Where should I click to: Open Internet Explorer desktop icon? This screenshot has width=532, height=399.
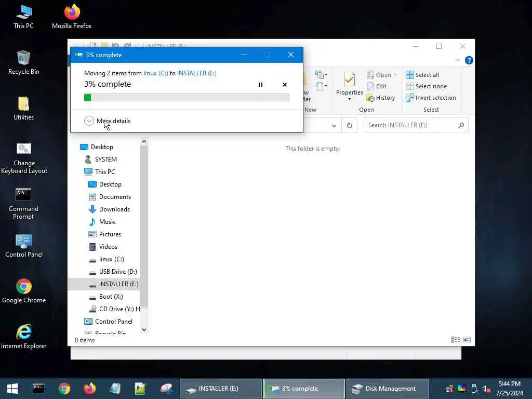(24, 337)
